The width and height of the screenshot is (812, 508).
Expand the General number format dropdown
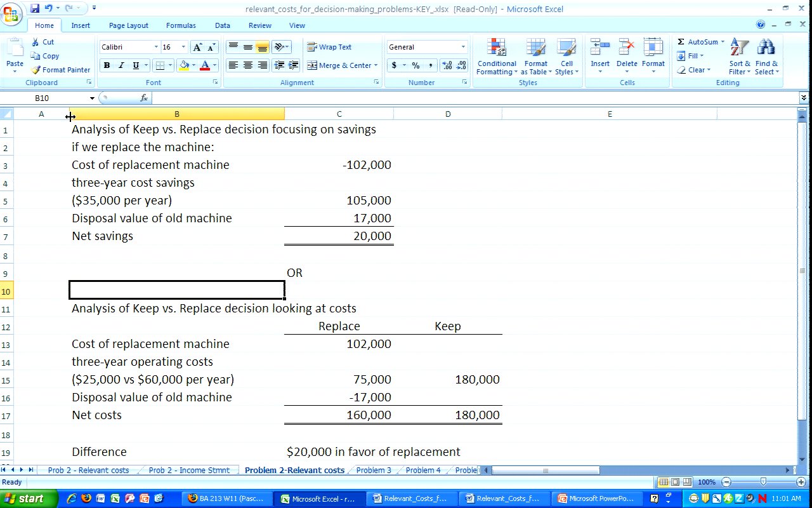[463, 47]
